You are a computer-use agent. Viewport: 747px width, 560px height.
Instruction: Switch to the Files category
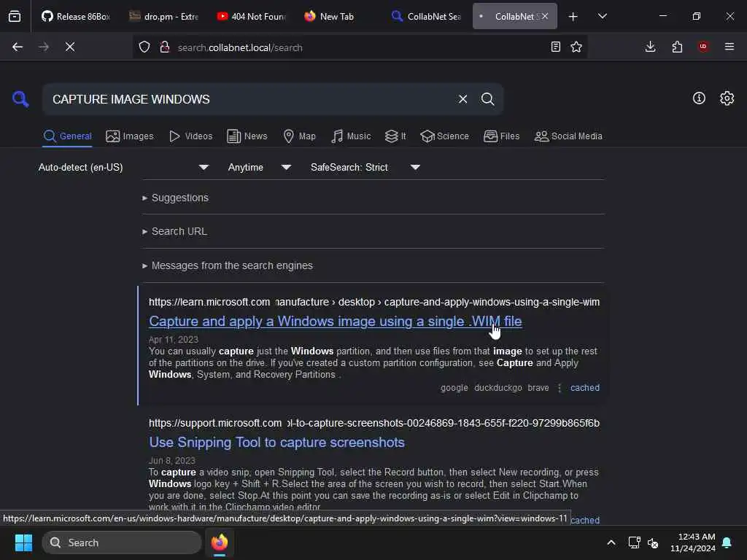tap(502, 136)
